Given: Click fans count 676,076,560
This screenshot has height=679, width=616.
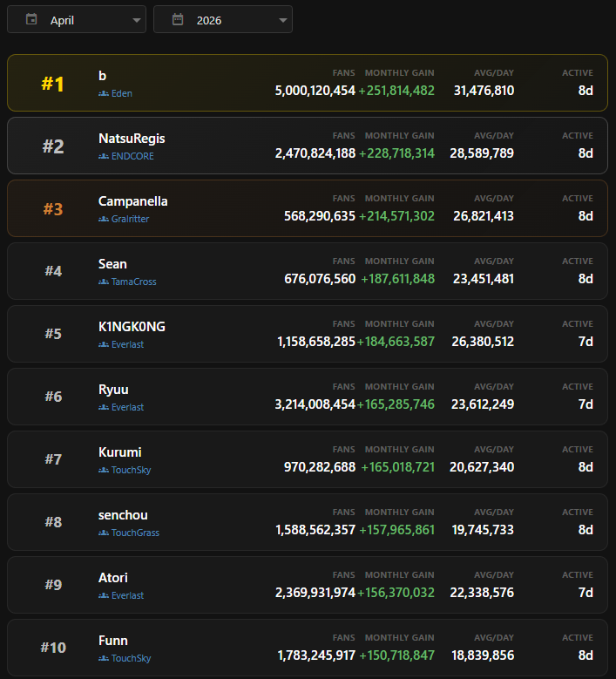Looking at the screenshot, I should point(320,279).
